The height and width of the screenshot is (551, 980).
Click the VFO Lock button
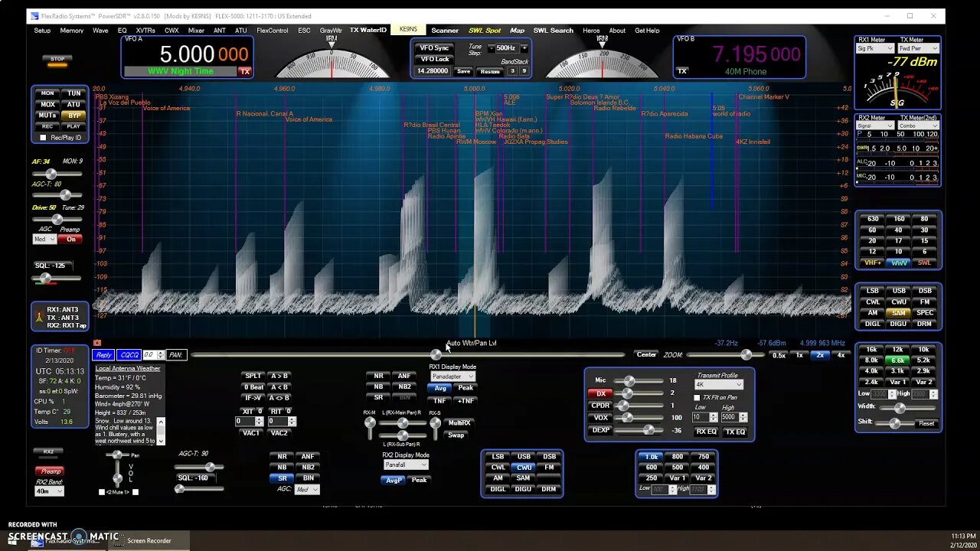point(434,59)
